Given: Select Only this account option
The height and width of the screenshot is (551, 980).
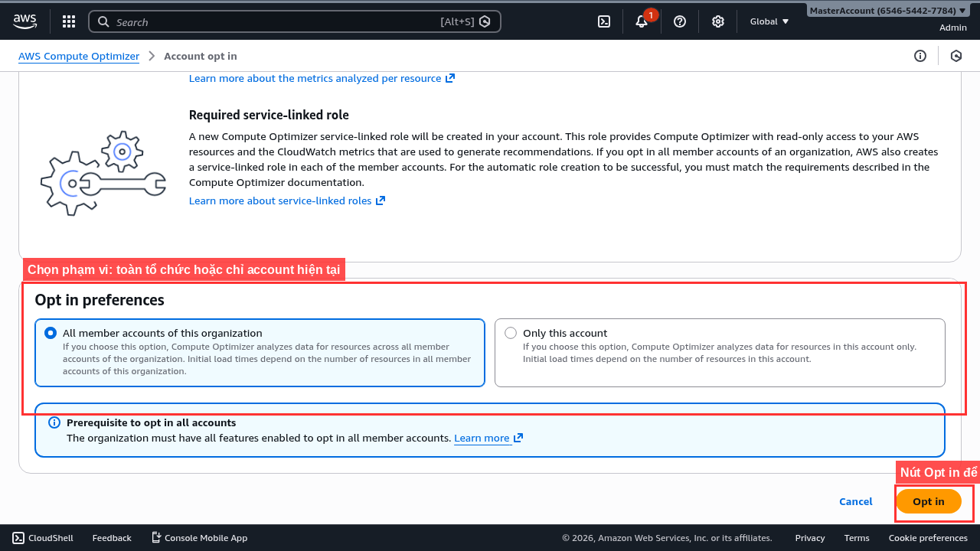Looking at the screenshot, I should [511, 333].
